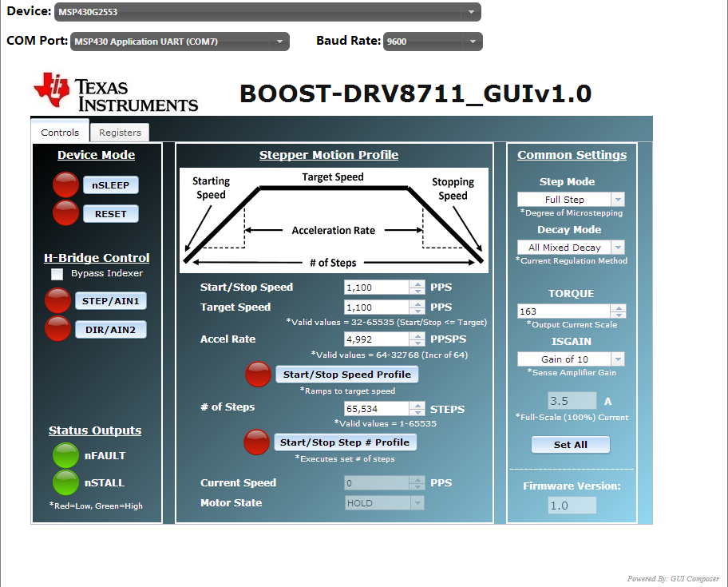The image size is (728, 587).
Task: Click the Start/Stop Speed input field
Action: click(x=377, y=288)
